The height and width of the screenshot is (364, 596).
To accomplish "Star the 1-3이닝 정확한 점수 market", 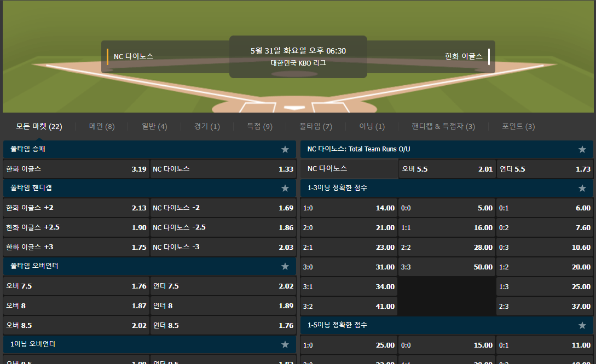I will coord(582,188).
